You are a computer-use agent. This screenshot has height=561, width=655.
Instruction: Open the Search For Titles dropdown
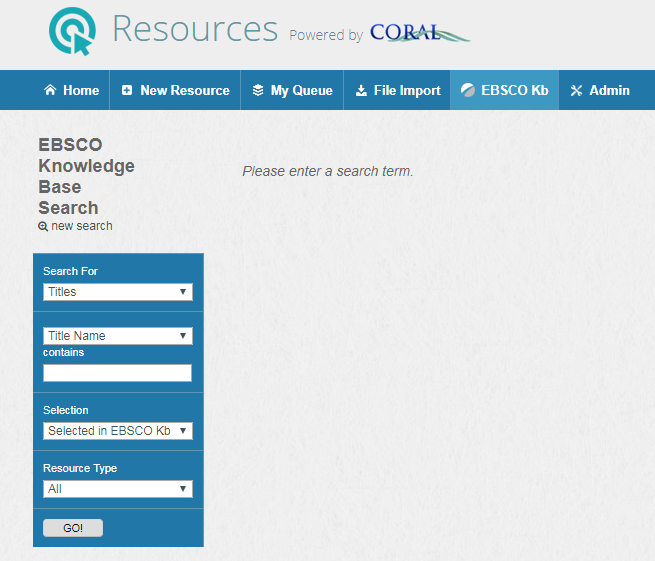(118, 292)
